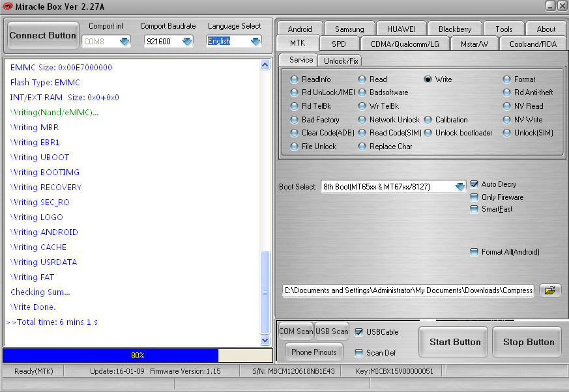Check the Format All(Android) checkbox
Screen dimensions: 569x392
pyautogui.click(x=474, y=251)
